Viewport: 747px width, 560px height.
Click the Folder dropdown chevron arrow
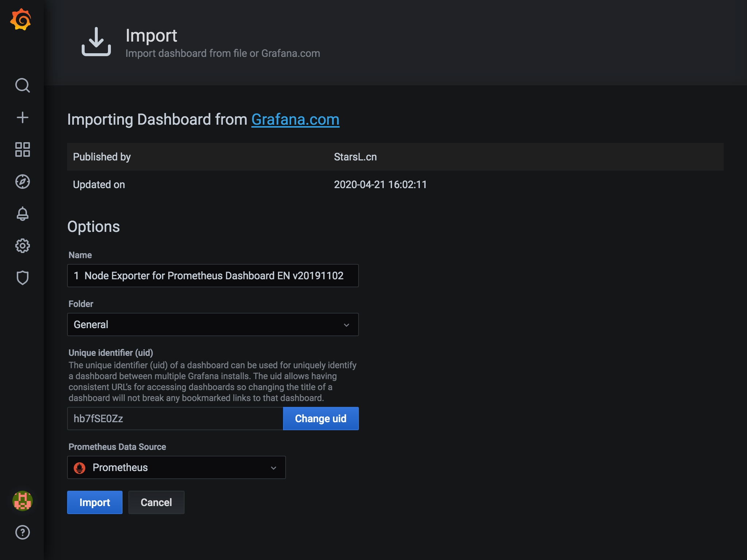347,325
